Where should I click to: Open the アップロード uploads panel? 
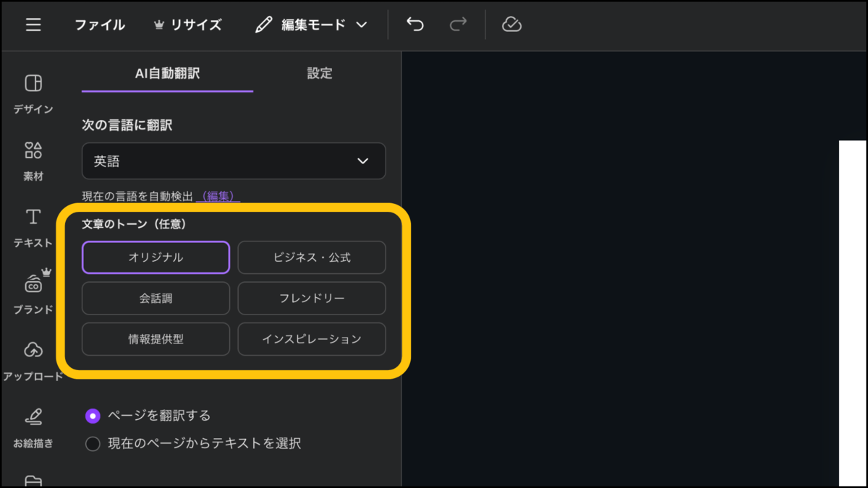tap(33, 361)
